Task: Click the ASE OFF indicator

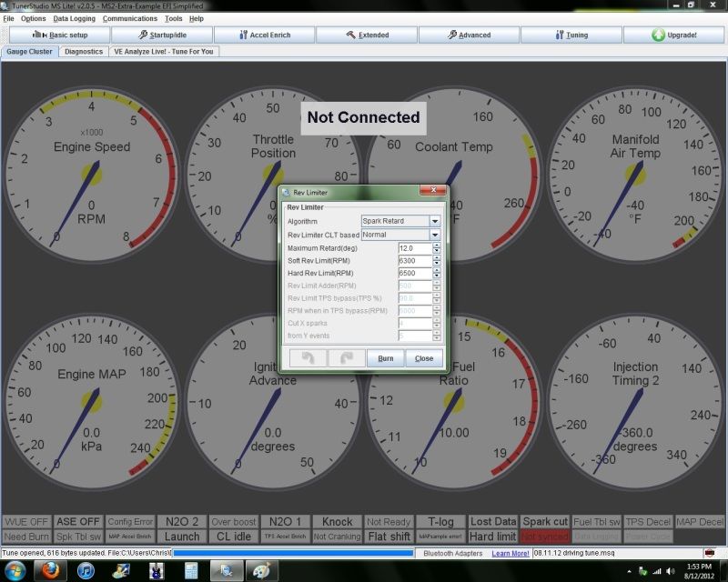Action: (x=78, y=522)
